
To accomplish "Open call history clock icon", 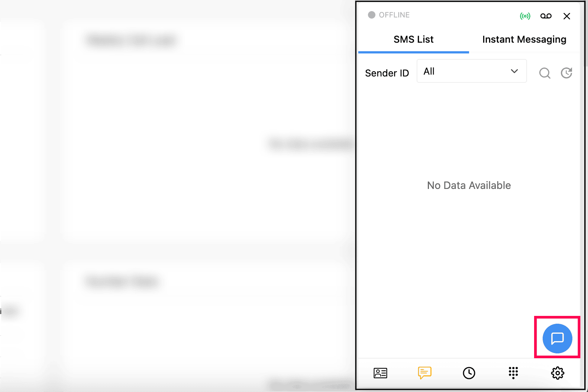I will (x=469, y=373).
